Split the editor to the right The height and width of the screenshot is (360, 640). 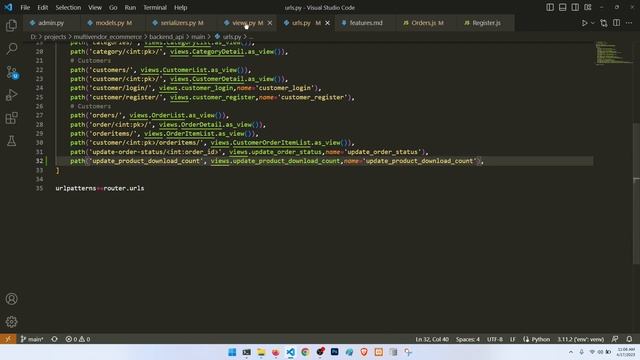tap(616, 23)
